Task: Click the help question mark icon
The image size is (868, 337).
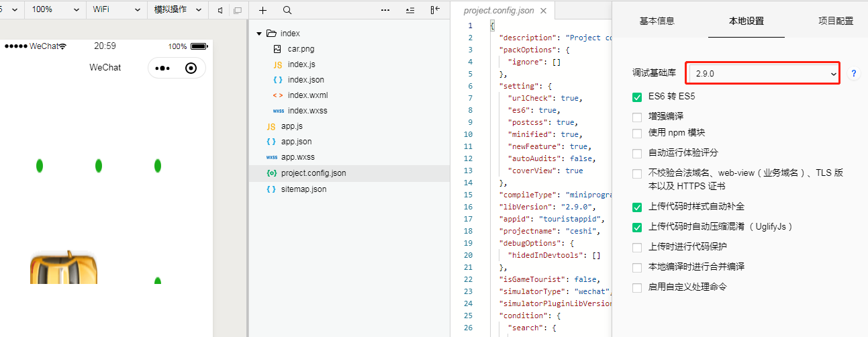Action: [854, 74]
